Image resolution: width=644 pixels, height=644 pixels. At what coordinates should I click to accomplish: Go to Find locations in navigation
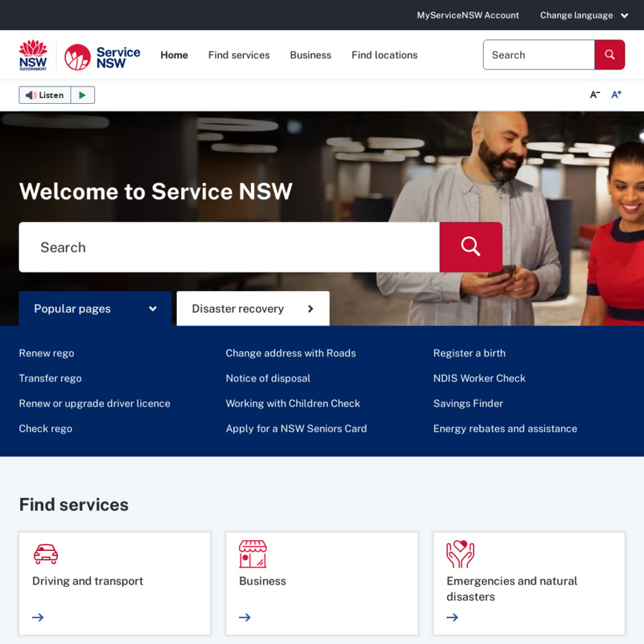coord(384,55)
